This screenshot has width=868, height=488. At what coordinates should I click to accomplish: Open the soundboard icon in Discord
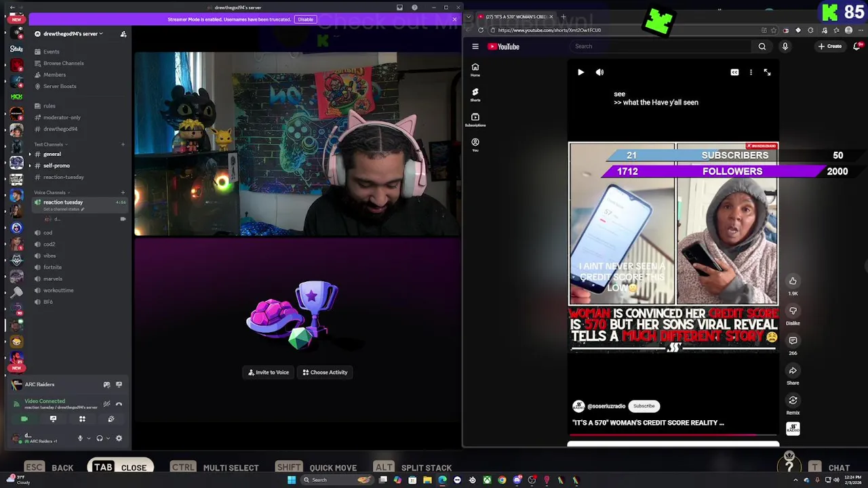coord(111,419)
